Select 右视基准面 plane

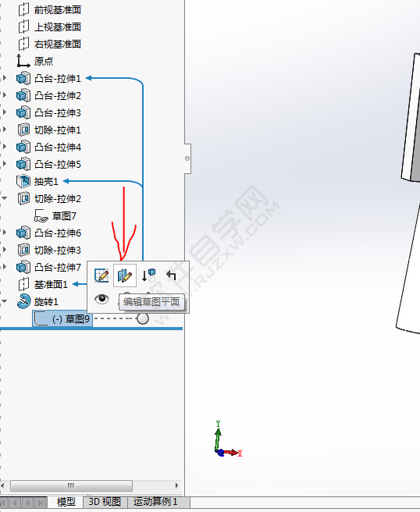[x=58, y=44]
